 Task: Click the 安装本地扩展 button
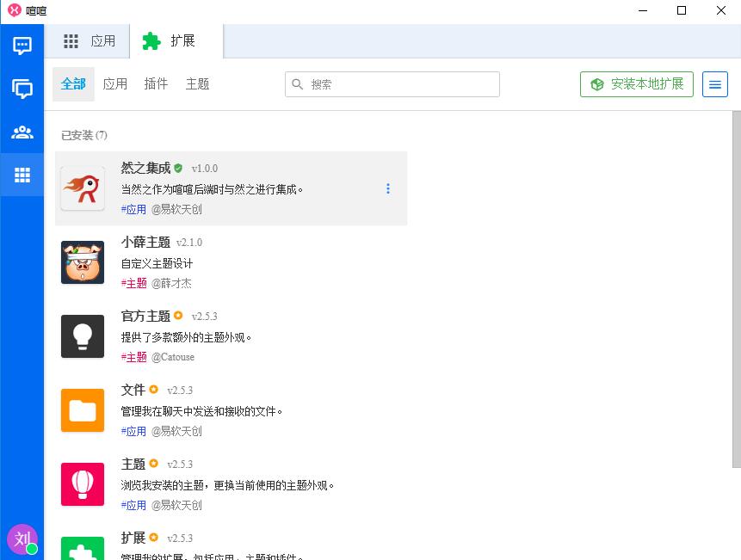pos(637,84)
